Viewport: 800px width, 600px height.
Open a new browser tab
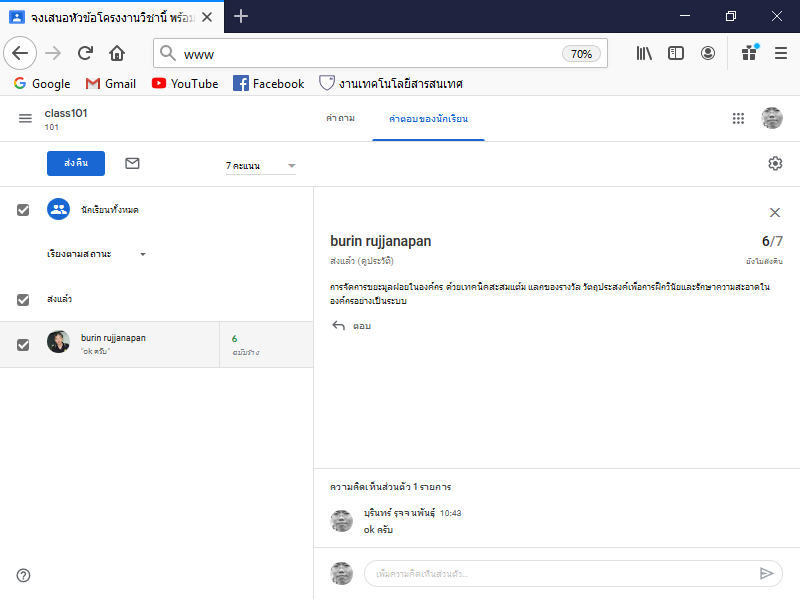(x=241, y=16)
